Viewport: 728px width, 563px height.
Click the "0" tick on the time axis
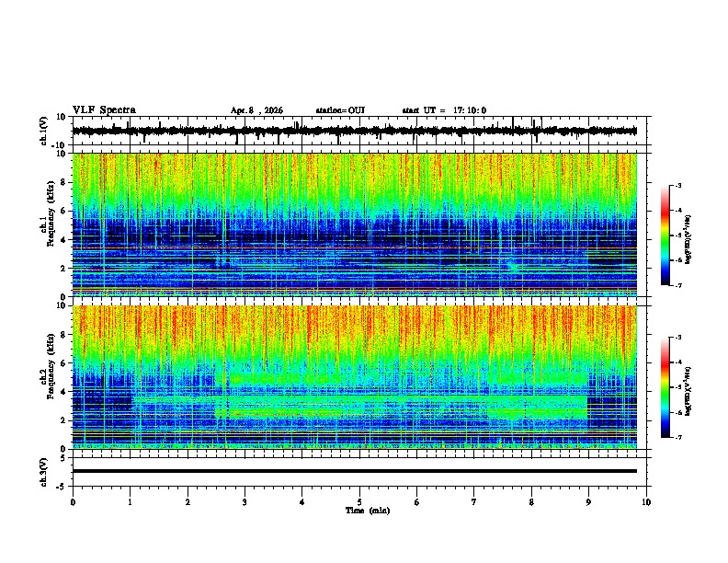[73, 502]
